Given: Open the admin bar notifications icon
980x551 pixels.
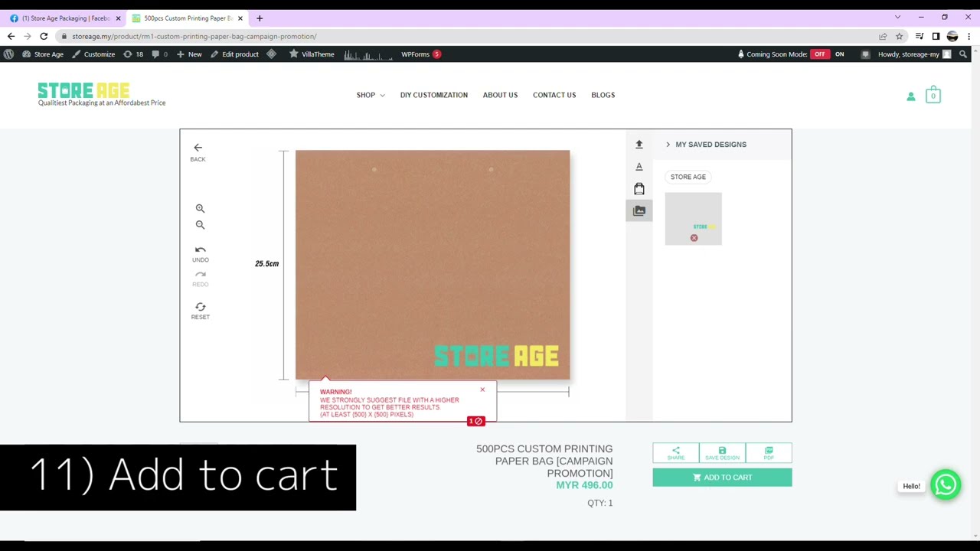Looking at the screenshot, I should pos(865,54).
